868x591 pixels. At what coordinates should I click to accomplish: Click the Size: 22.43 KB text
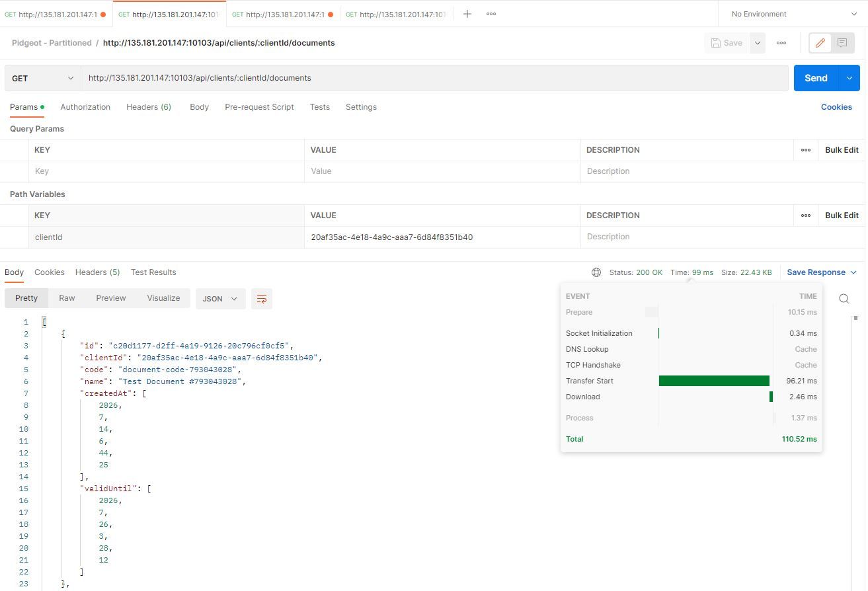(746, 272)
